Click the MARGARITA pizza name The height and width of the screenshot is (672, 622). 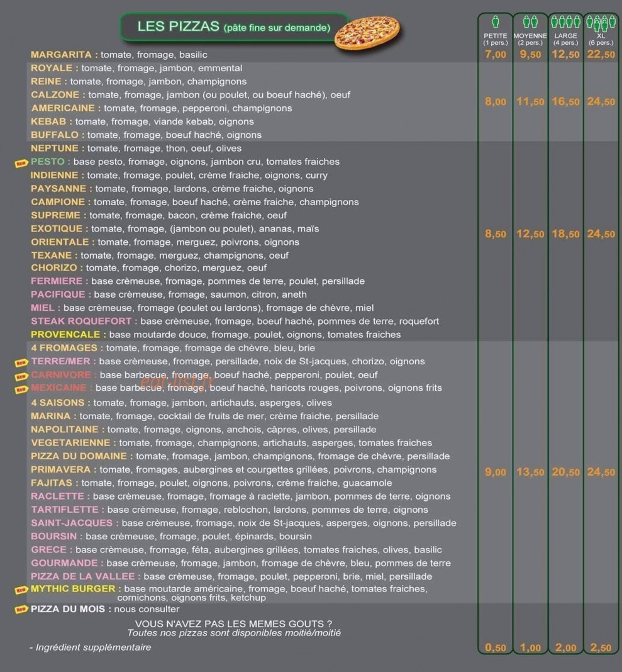(x=61, y=55)
